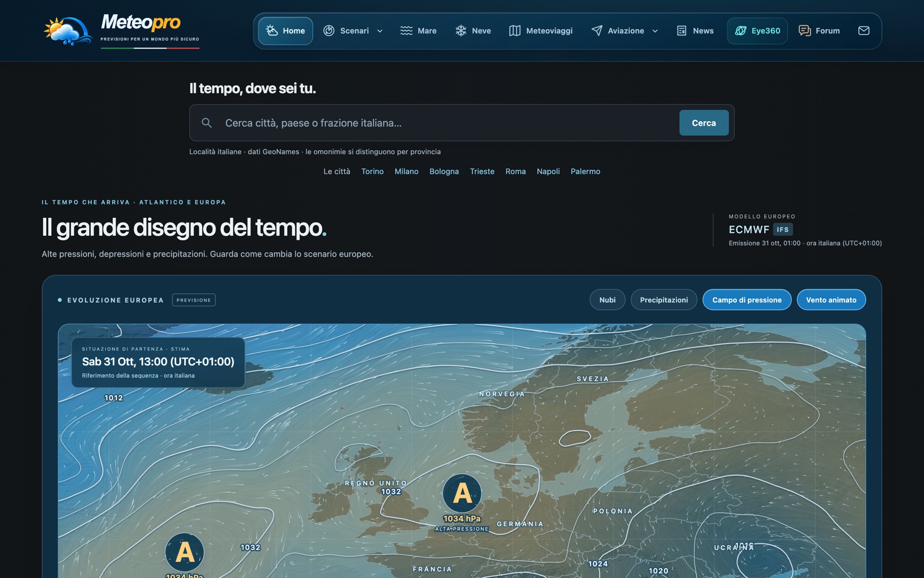The image size is (924, 578).
Task: Click the Sab 31 Ott timestamp card
Action: 158,362
